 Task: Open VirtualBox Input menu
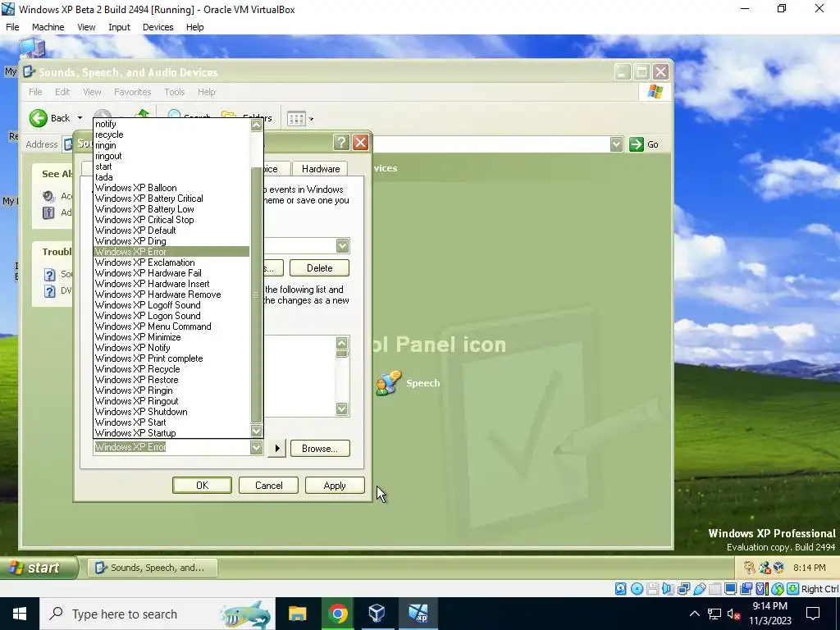[119, 27]
